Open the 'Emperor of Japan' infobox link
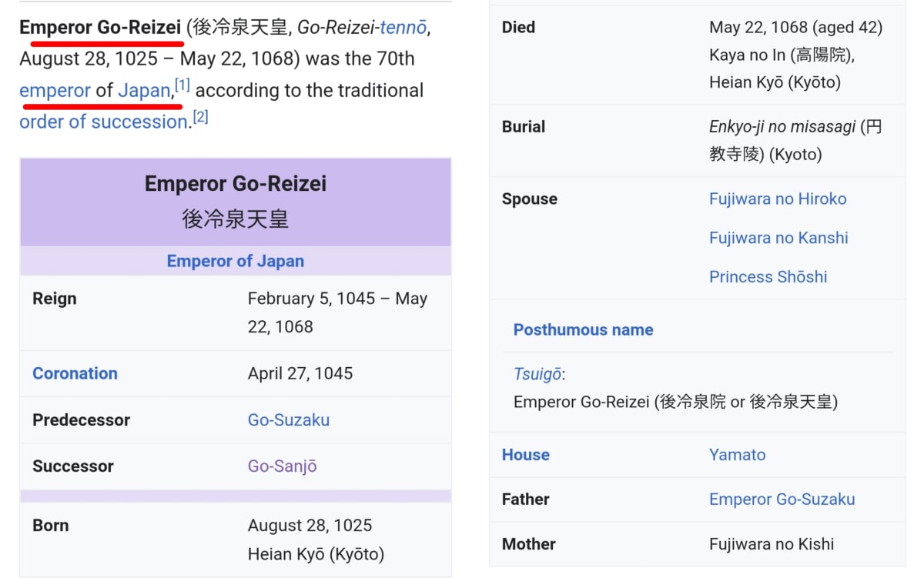Viewport: 924px width, 578px height. tap(236, 261)
